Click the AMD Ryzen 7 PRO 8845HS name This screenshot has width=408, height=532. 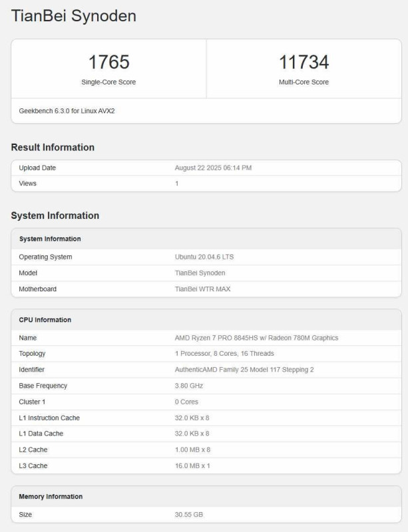pos(256,338)
